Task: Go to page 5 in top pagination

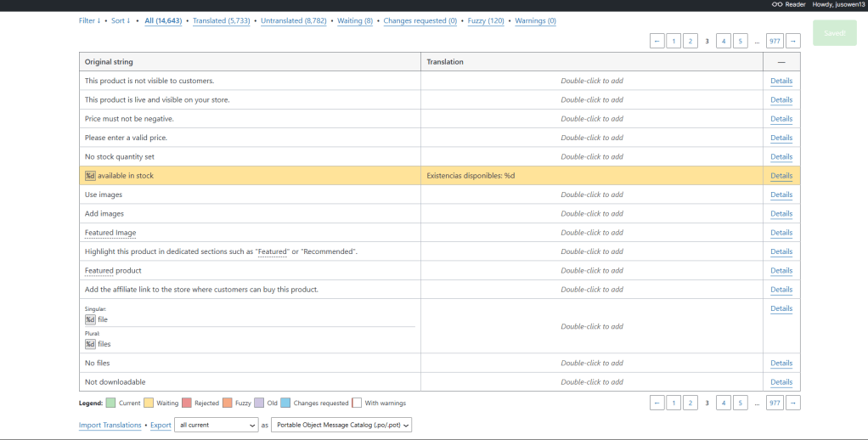Action: click(740, 41)
